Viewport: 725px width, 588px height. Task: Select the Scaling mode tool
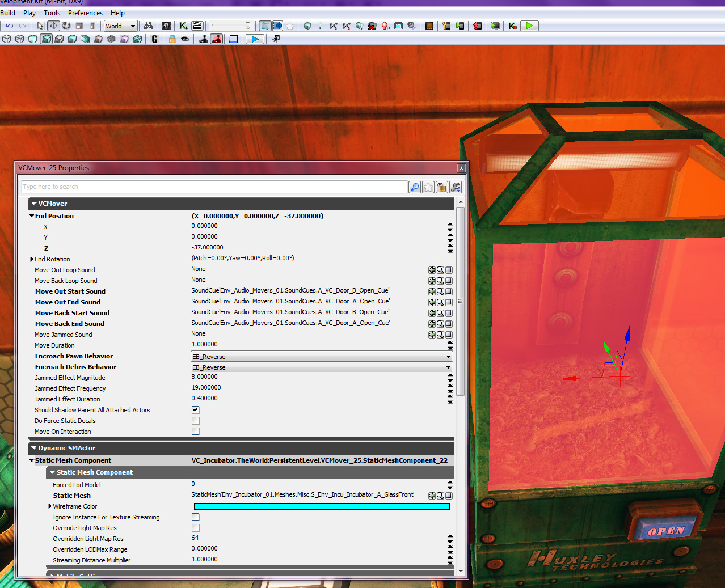[x=79, y=26]
